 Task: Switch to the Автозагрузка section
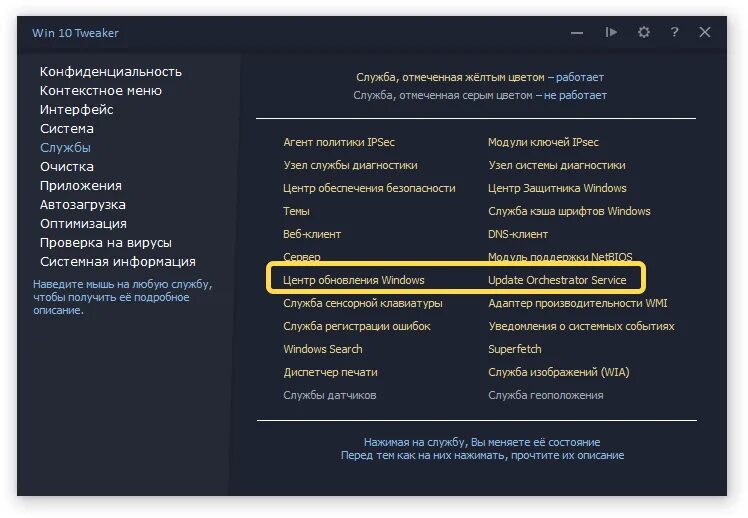pos(83,205)
